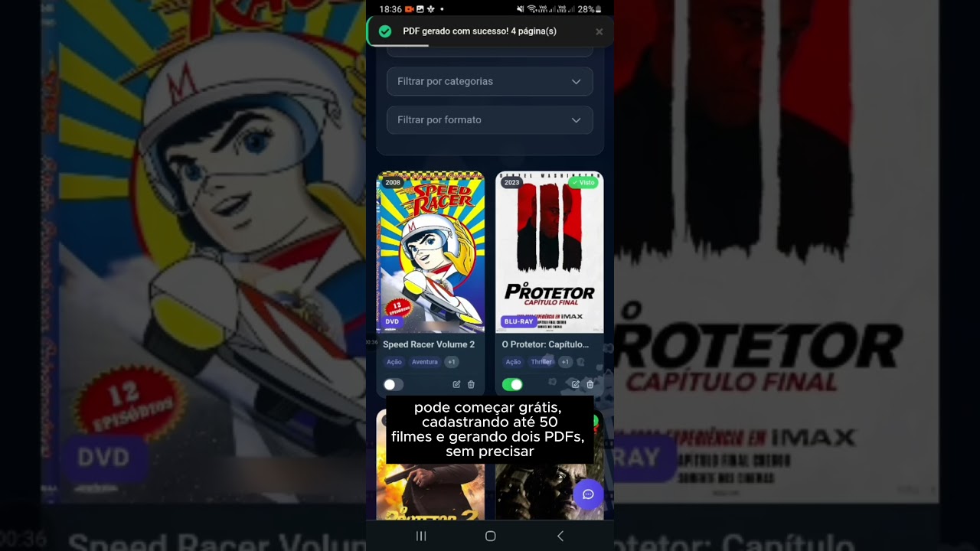980x551 pixels.
Task: Turn off watched switch on O Protetor card
Action: 512,384
